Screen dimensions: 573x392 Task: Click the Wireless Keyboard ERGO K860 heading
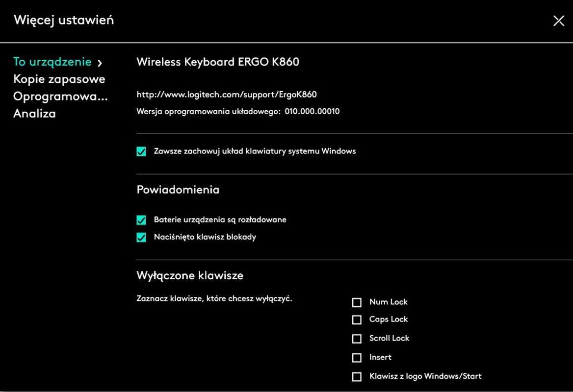coord(217,62)
